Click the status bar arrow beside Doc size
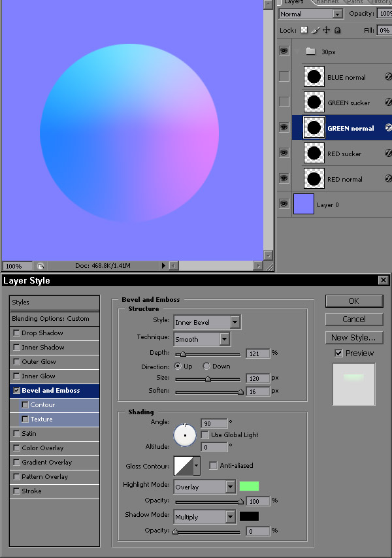Image resolution: width=392 pixels, height=558 pixels. [x=163, y=266]
